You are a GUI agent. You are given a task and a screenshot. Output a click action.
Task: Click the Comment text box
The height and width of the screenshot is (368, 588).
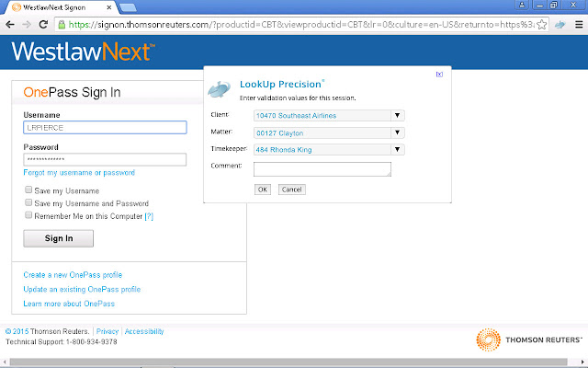click(x=322, y=169)
